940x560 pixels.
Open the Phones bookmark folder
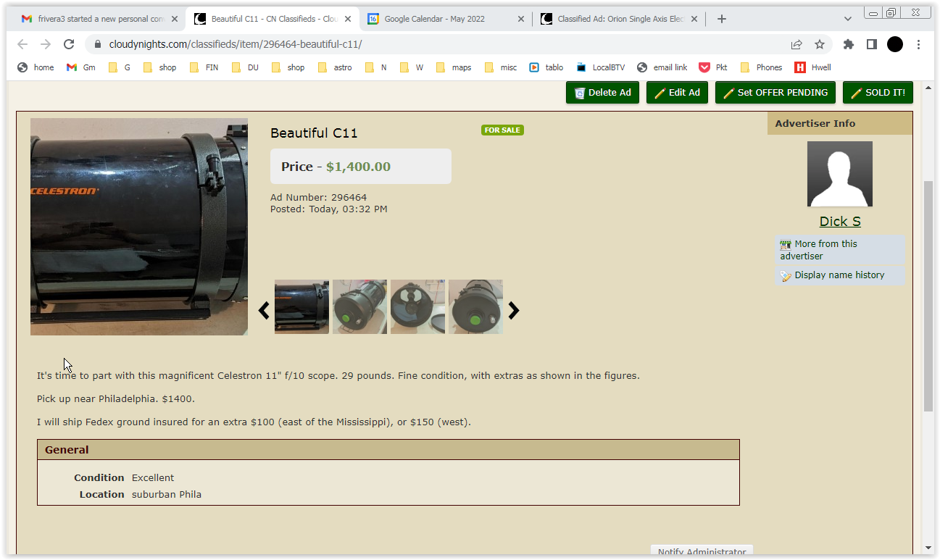pos(761,67)
